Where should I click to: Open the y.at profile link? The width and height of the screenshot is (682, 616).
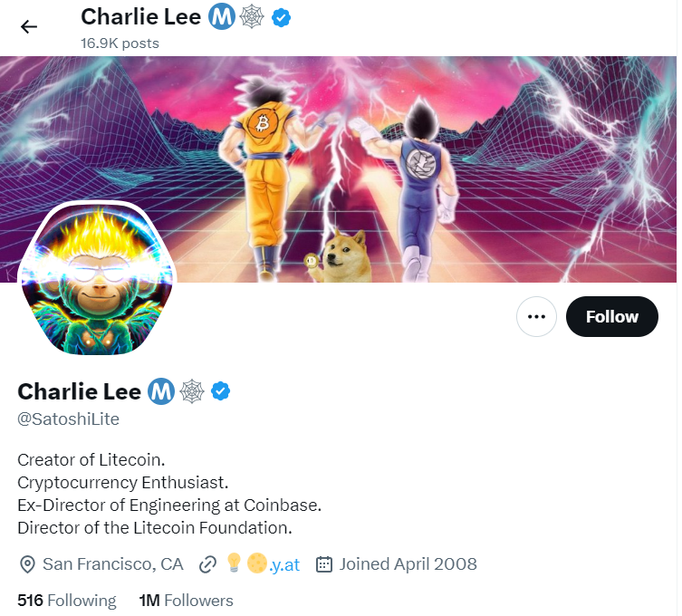pyautogui.click(x=264, y=563)
